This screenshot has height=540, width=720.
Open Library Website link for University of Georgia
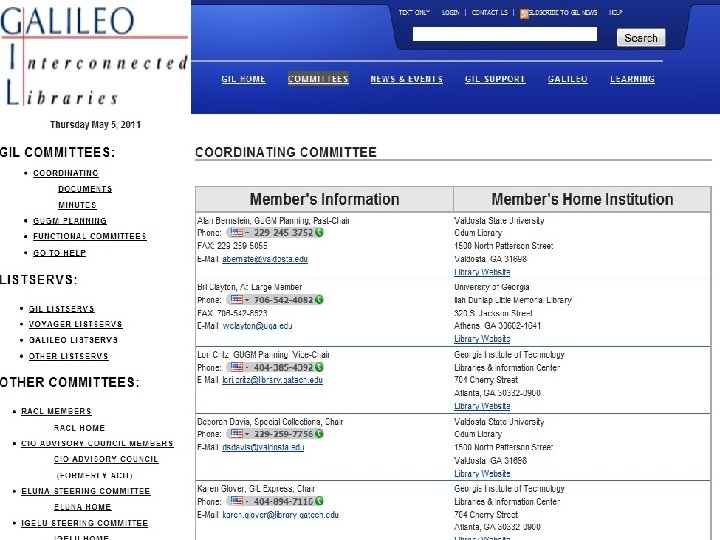pos(482,339)
